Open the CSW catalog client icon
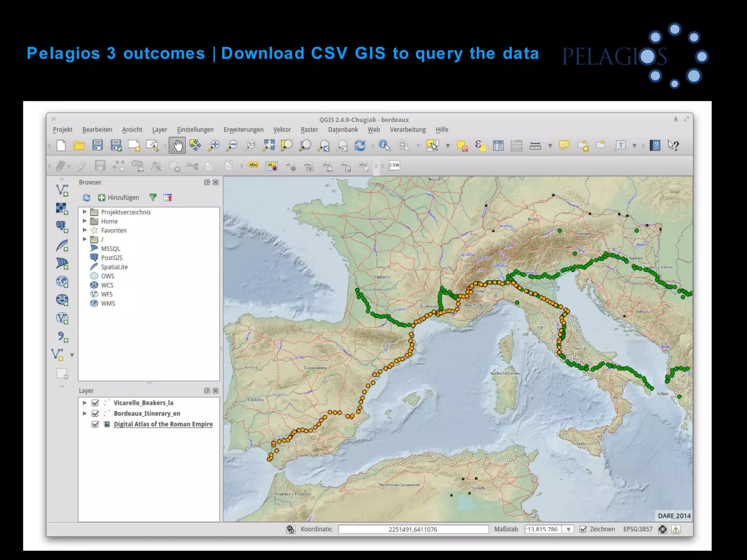The height and width of the screenshot is (560, 747). 394,165
